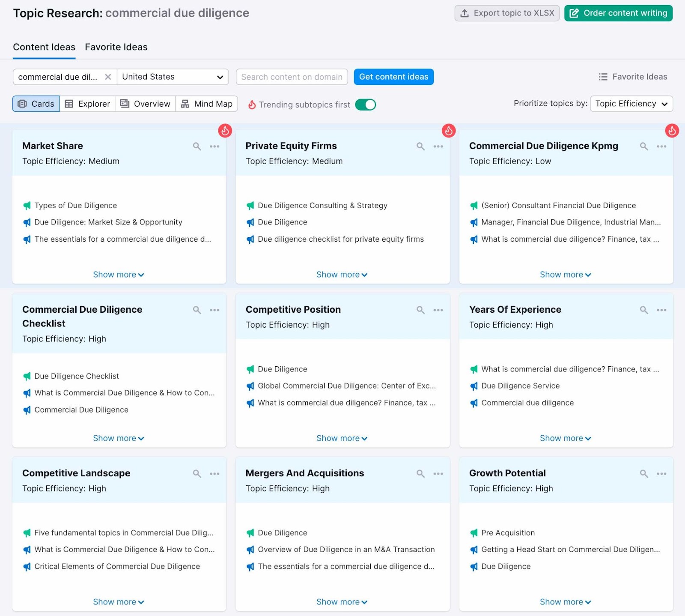The image size is (685, 616).
Task: Expand Show more on Competitive Position card
Action: 342,438
